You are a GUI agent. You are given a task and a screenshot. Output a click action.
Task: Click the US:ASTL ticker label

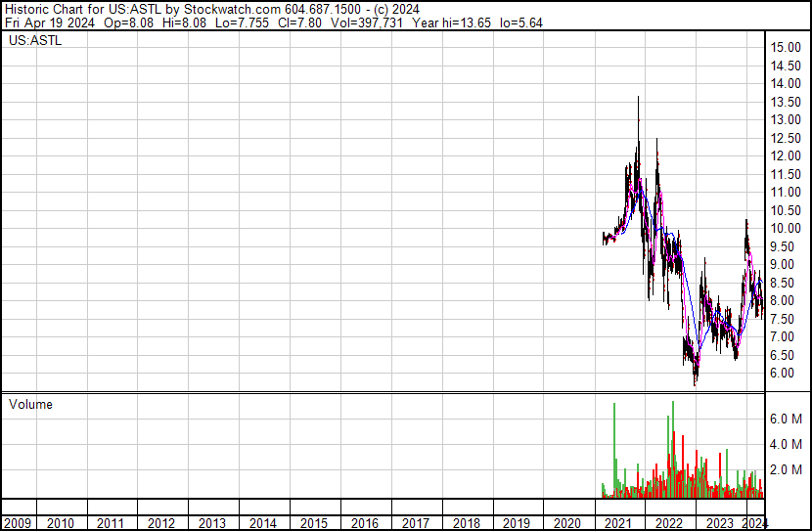coord(35,41)
